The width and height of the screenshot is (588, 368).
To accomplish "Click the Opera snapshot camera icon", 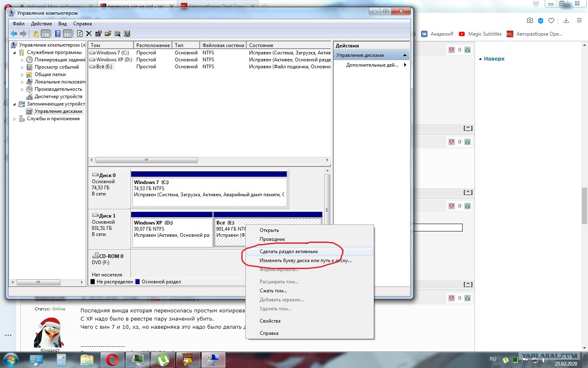I will pyautogui.click(x=530, y=20).
